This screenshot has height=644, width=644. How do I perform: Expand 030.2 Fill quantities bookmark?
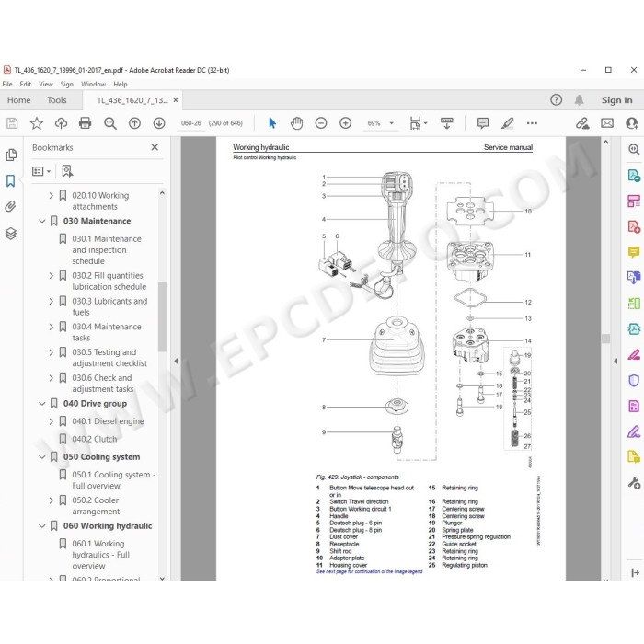(51, 276)
